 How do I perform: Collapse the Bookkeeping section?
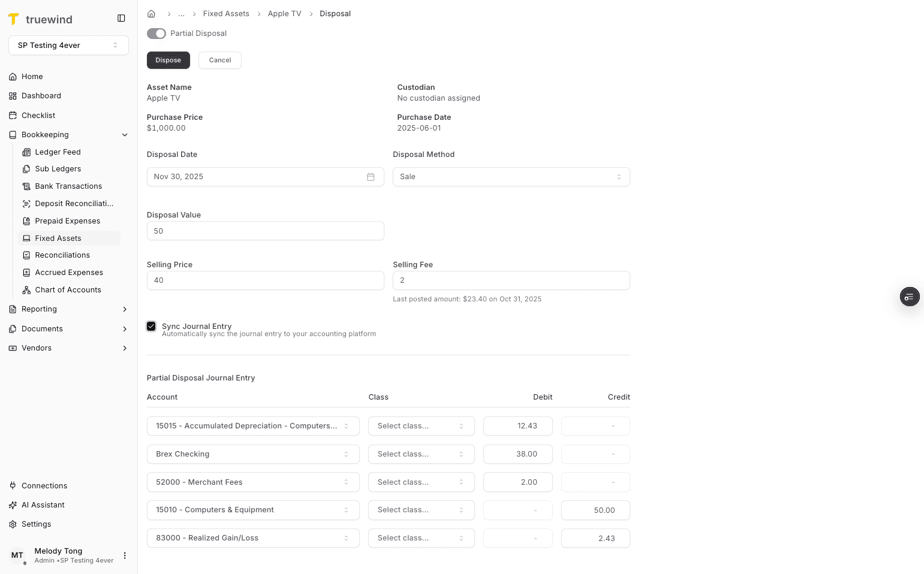click(x=125, y=134)
